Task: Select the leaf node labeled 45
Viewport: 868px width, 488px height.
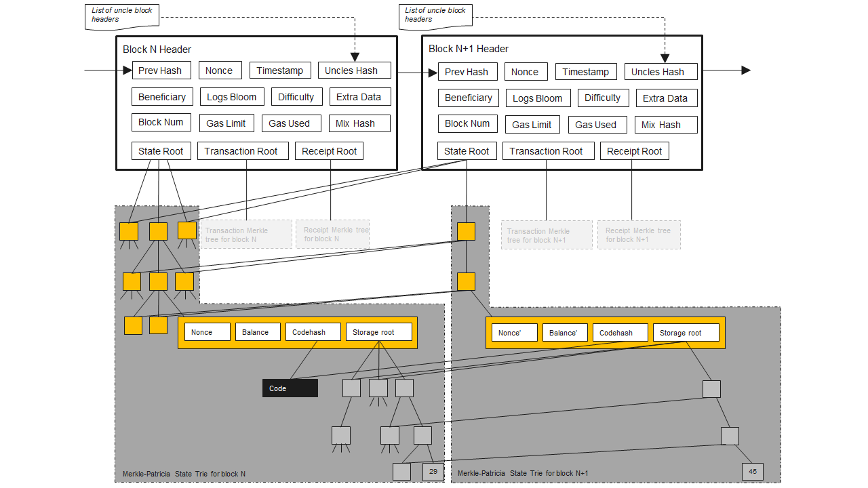Action: click(x=752, y=472)
